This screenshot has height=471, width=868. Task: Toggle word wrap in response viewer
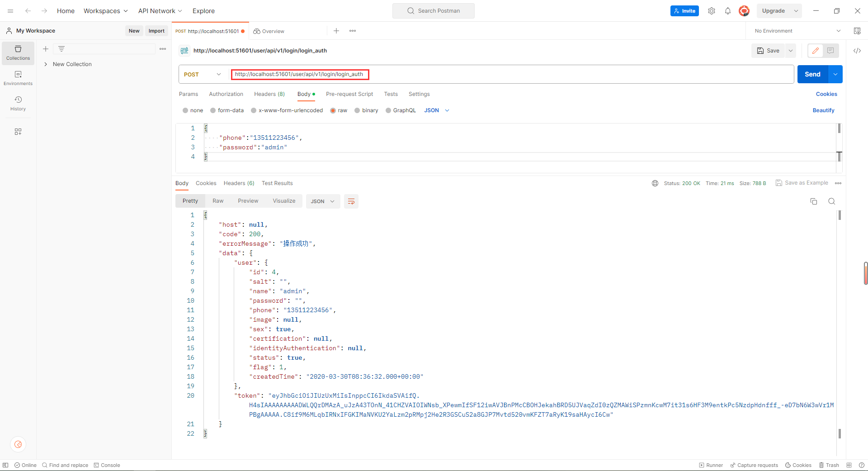(x=351, y=201)
